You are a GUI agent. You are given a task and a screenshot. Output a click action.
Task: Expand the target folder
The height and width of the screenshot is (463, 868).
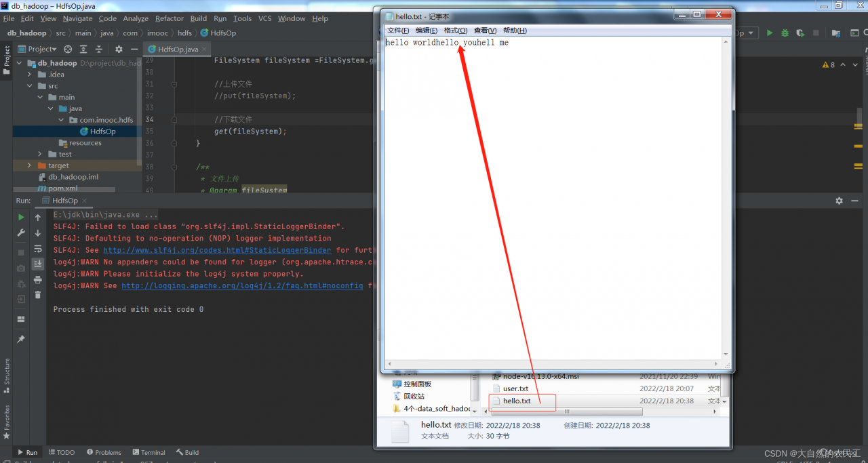(x=29, y=165)
